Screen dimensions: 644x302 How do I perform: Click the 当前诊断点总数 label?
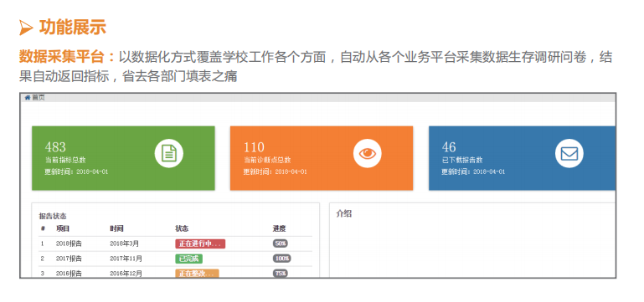267,160
